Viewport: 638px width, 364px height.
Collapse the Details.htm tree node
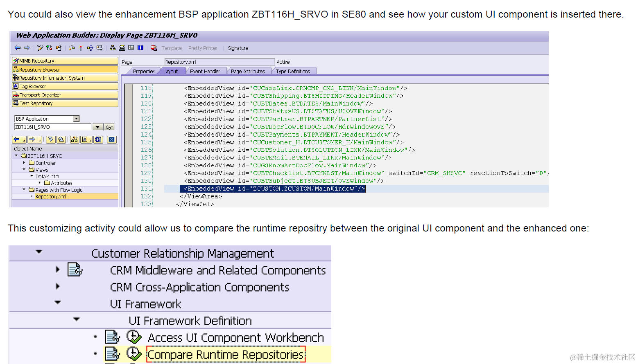coord(32,176)
